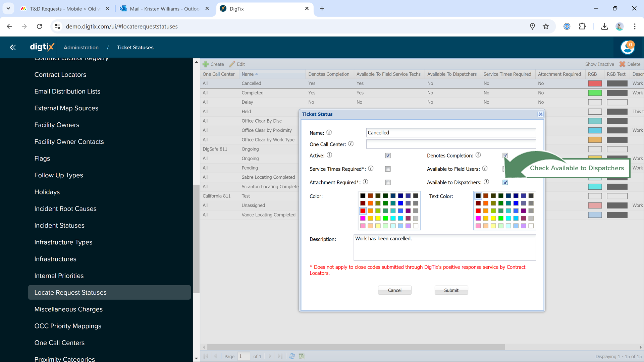Click the green Create plus icon
This screenshot has width=644, height=362.
click(x=206, y=64)
